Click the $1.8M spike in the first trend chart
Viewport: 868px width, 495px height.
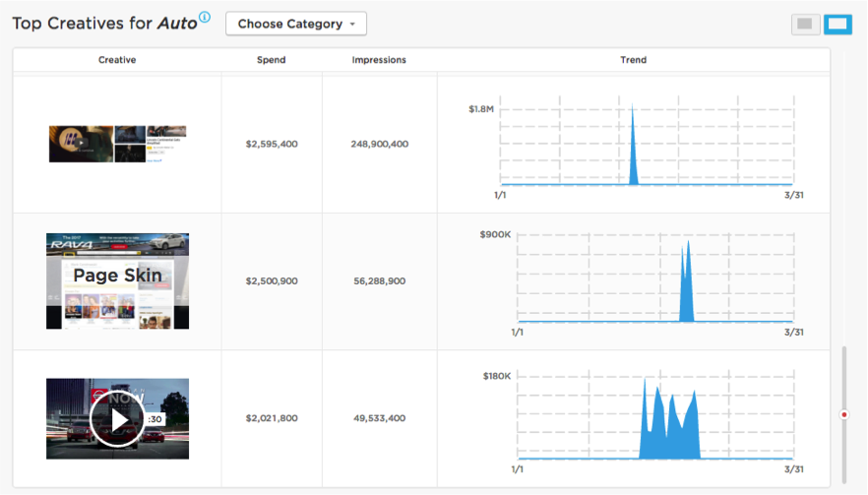click(x=634, y=145)
